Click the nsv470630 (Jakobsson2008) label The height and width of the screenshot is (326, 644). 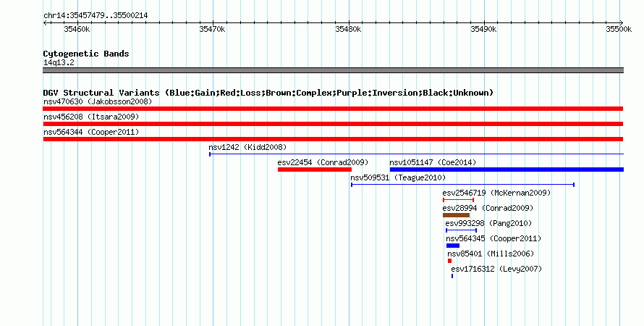[x=98, y=101]
